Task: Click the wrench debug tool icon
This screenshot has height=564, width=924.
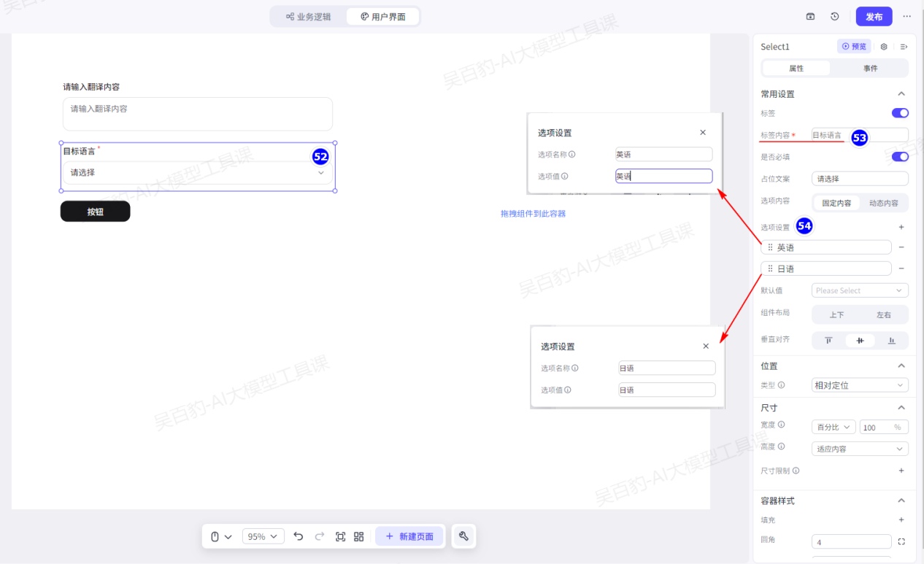Action: pos(463,536)
